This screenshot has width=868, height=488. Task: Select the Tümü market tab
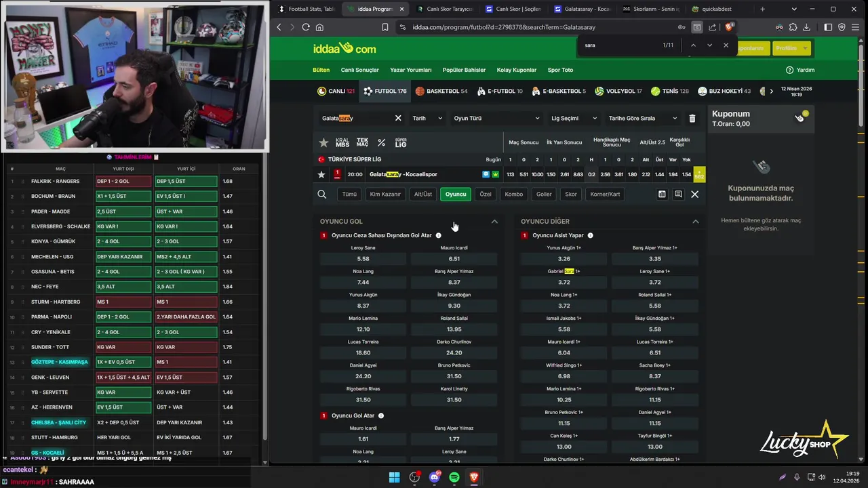(x=349, y=195)
